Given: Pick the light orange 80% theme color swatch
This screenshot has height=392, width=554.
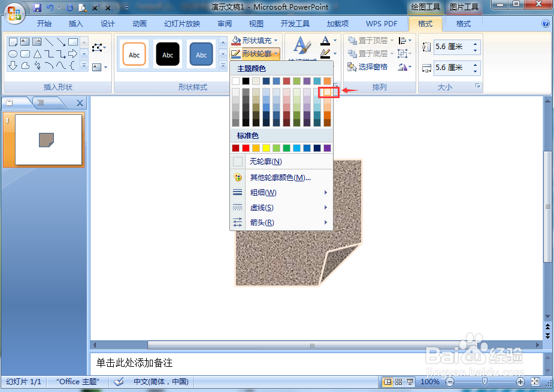Looking at the screenshot, I should pyautogui.click(x=328, y=92).
